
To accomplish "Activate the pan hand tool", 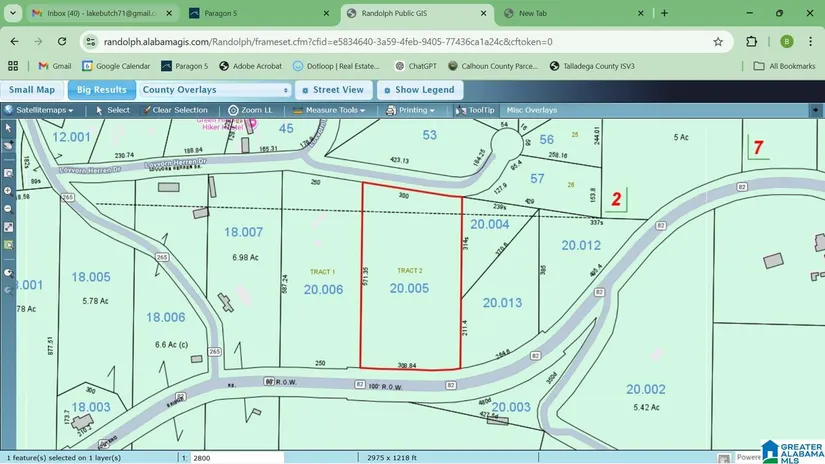I will (7, 144).
